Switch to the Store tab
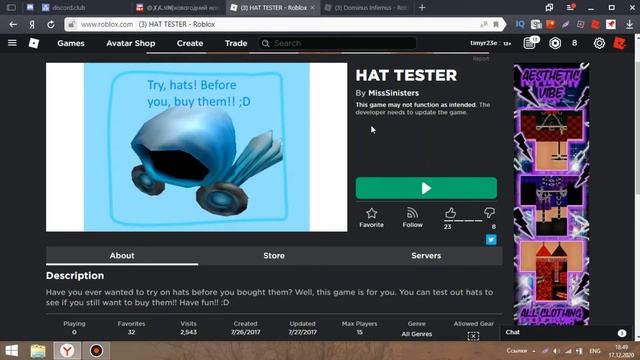Image resolution: width=640 pixels, height=360 pixels. point(274,256)
